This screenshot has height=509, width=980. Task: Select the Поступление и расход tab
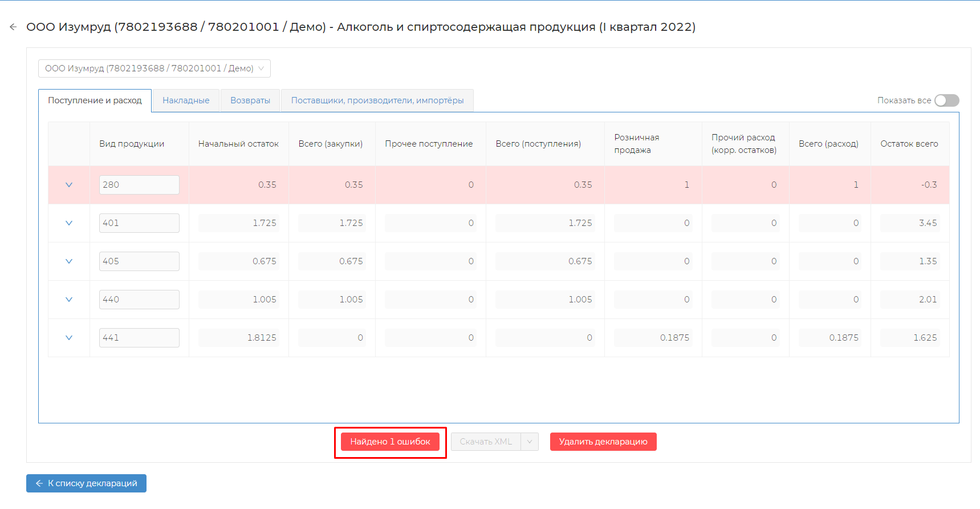pos(95,100)
